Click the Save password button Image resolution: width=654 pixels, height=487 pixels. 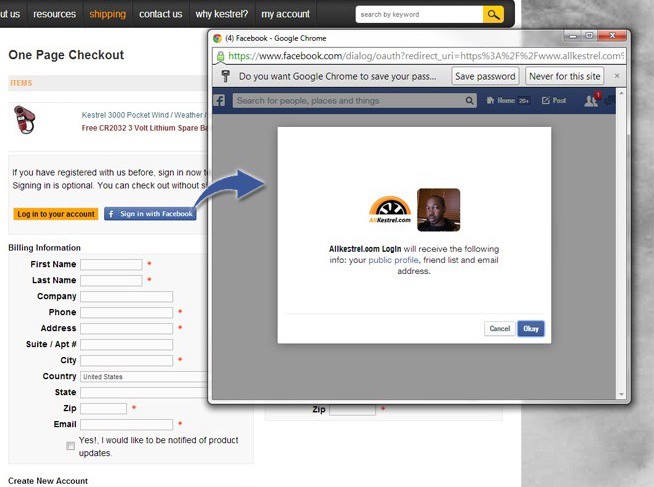[x=485, y=76]
